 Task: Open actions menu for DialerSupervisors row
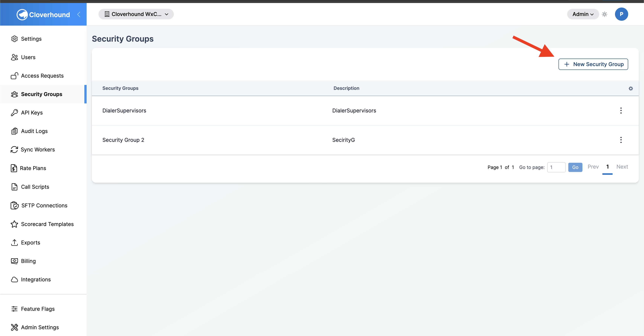coord(621,111)
